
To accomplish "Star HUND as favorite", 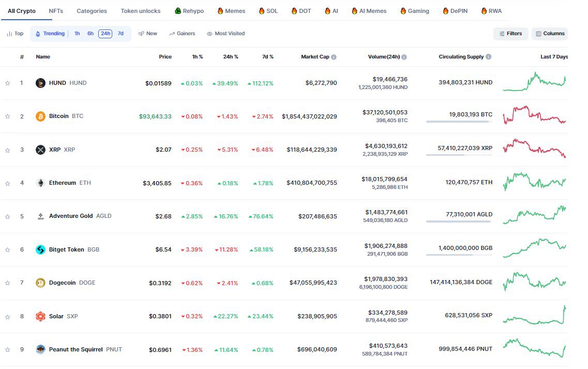I will [8, 83].
